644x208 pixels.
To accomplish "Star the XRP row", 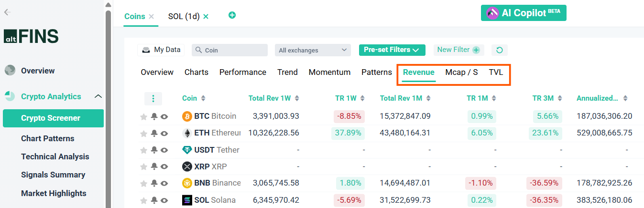I will 143,167.
